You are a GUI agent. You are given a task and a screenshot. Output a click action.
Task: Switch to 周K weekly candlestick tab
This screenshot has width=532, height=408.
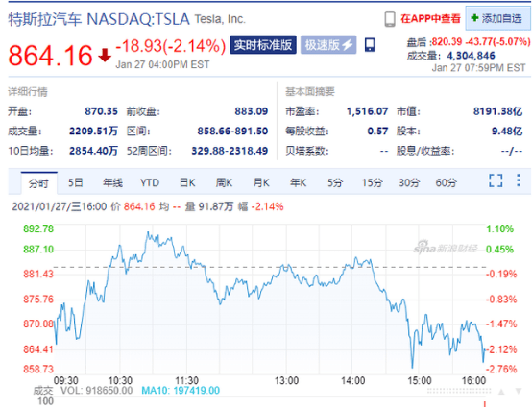pyautogui.click(x=224, y=182)
